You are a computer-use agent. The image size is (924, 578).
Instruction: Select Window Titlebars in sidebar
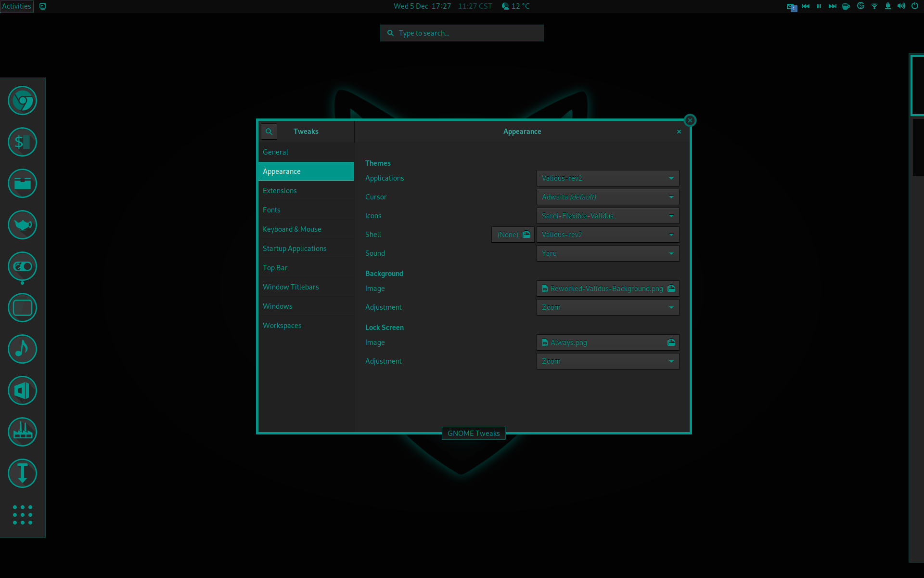click(x=306, y=287)
